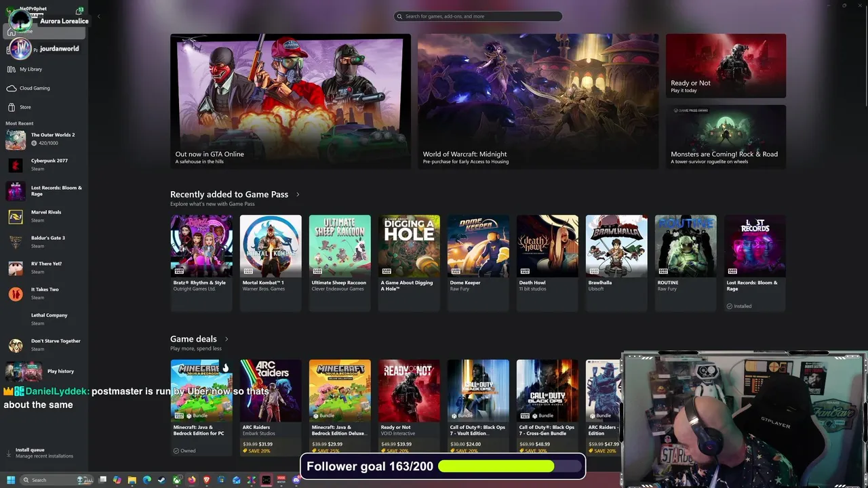Open Monsters are Coming! Rock & Road tile
Screen dimensions: 868x488
(x=726, y=136)
